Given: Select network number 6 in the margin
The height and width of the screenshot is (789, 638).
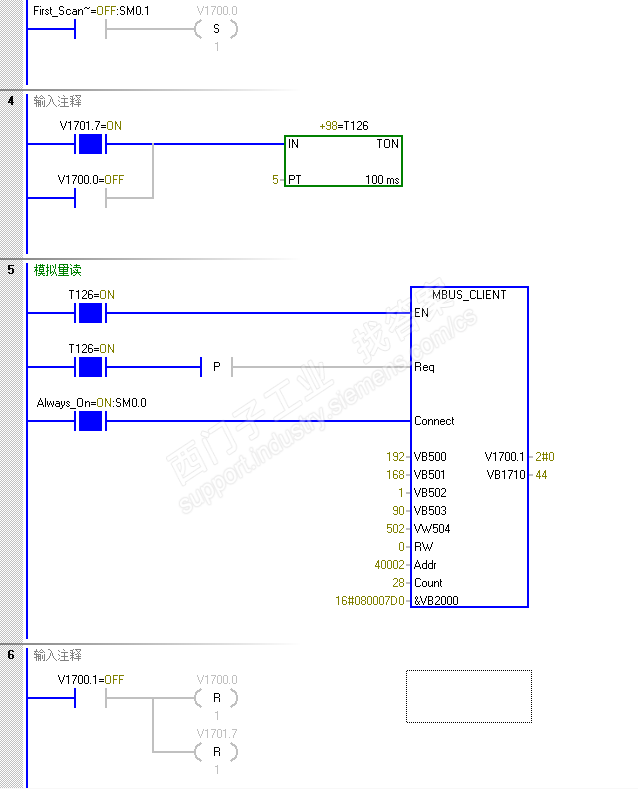Looking at the screenshot, I should pyautogui.click(x=11, y=655).
